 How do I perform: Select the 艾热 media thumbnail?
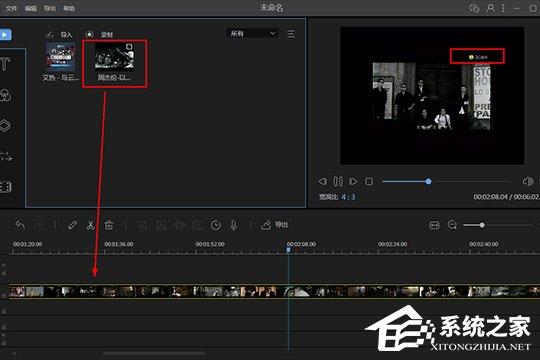(61, 57)
